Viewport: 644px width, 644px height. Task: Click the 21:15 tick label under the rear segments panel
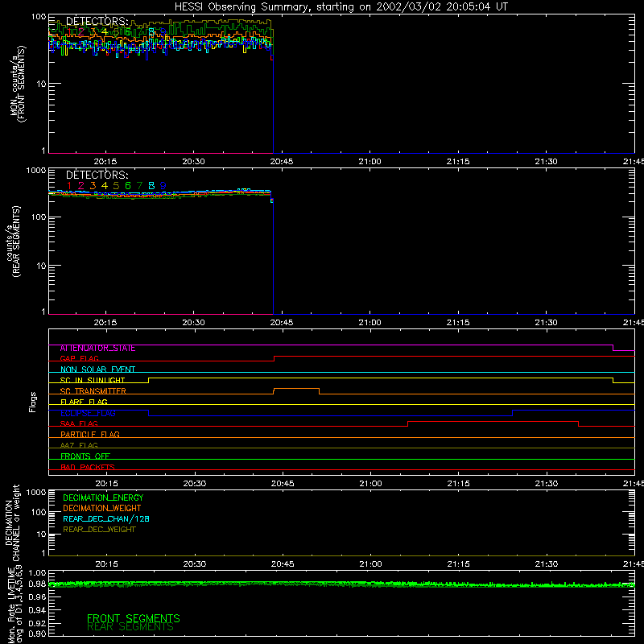458,323
